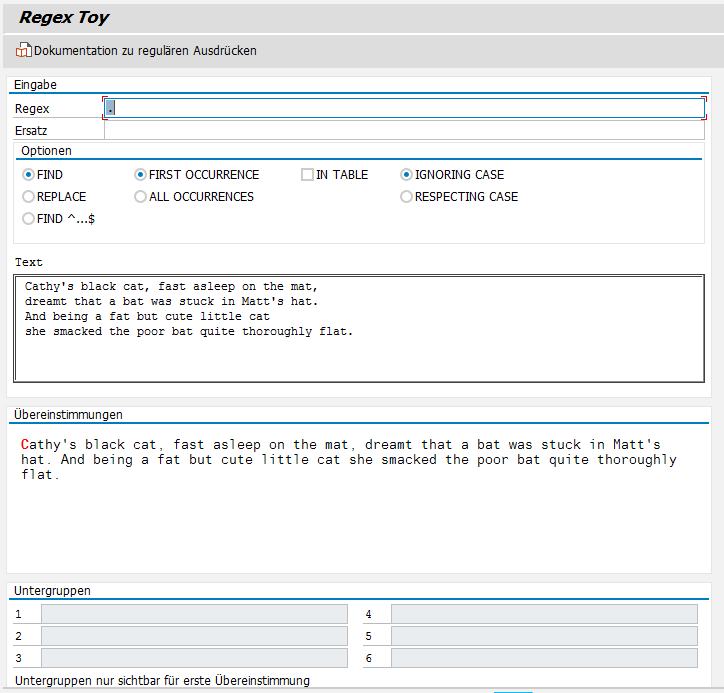Click subgroup field number 1
Viewport: 724px width, 693px height.
[x=194, y=614]
